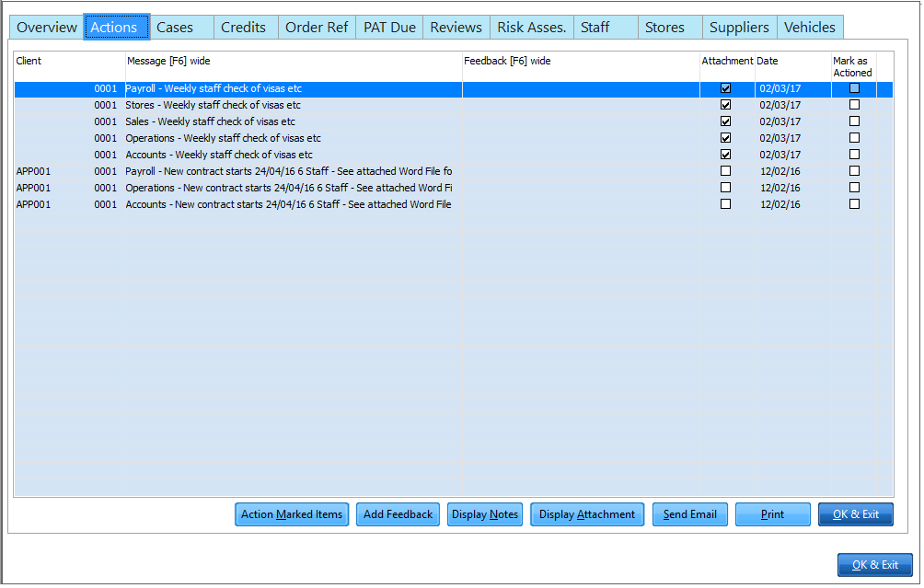Click APP001 client in Accounts contract row
This screenshot has height=588, width=924.
(33, 204)
